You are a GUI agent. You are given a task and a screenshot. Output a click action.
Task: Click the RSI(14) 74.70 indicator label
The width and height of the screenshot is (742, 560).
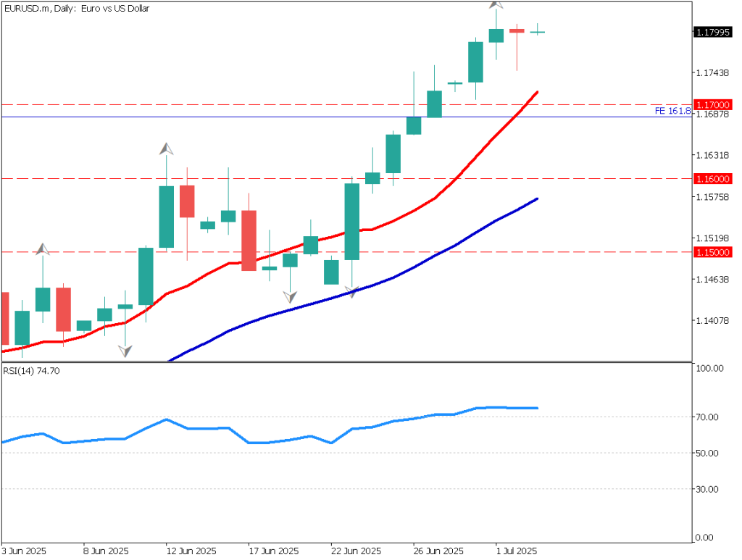pos(32,371)
